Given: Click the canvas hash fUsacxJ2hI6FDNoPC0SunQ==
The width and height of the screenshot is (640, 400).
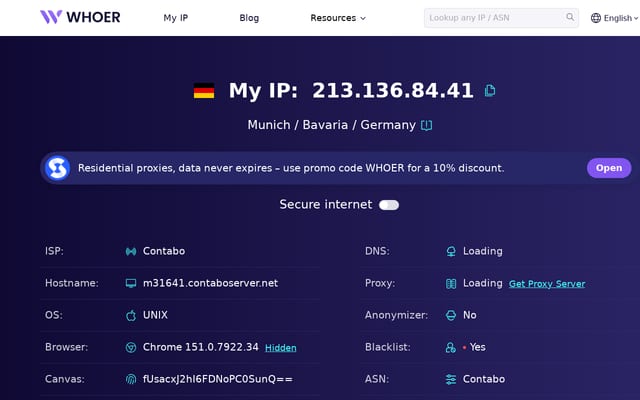Looking at the screenshot, I should [x=218, y=379].
